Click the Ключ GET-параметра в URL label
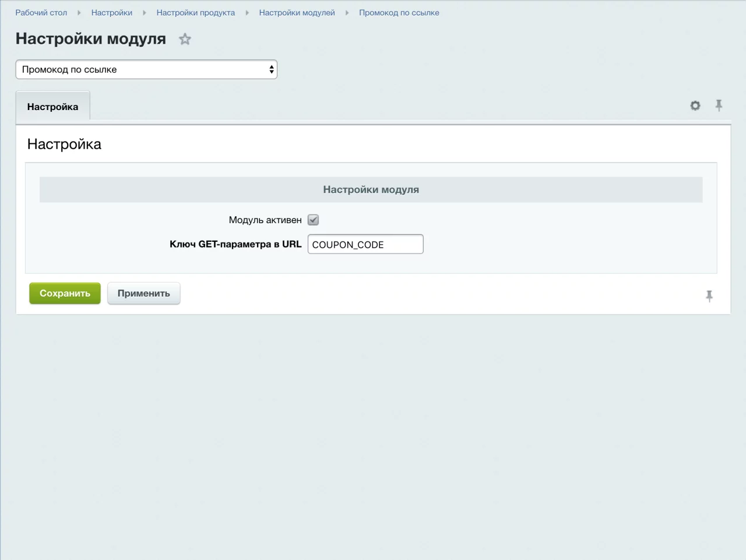Image resolution: width=746 pixels, height=560 pixels. (x=235, y=244)
